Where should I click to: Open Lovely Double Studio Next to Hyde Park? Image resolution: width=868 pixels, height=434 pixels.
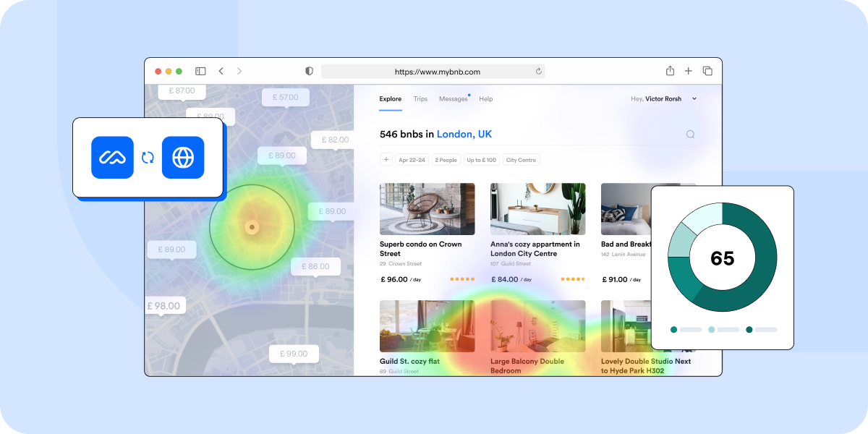pyautogui.click(x=646, y=366)
